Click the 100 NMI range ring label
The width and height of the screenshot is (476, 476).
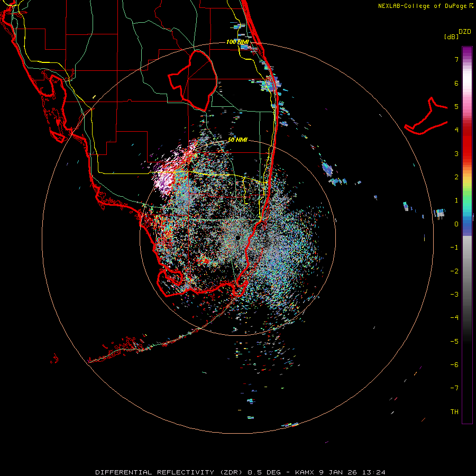click(237, 42)
